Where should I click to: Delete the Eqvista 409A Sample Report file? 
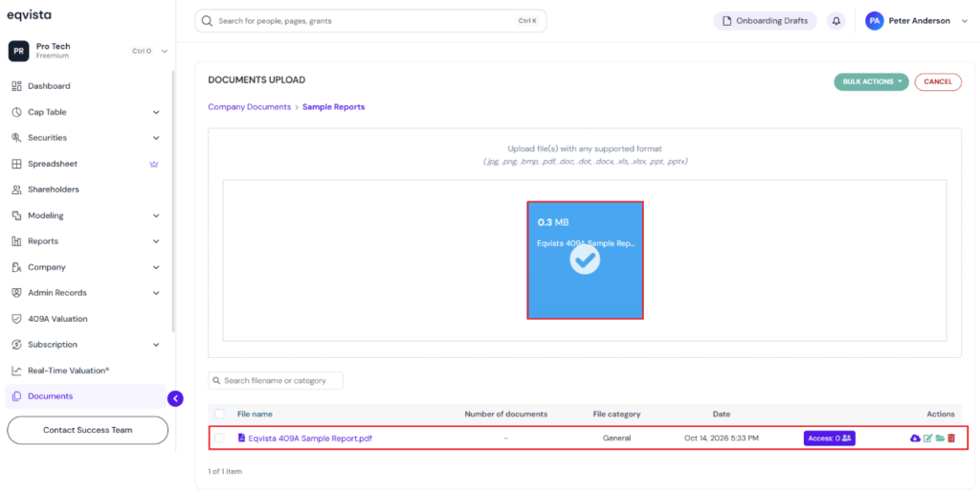pos(951,439)
